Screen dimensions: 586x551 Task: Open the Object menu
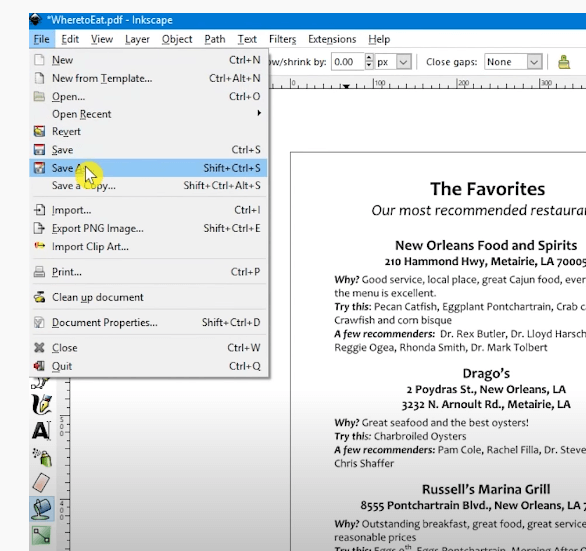(x=177, y=40)
